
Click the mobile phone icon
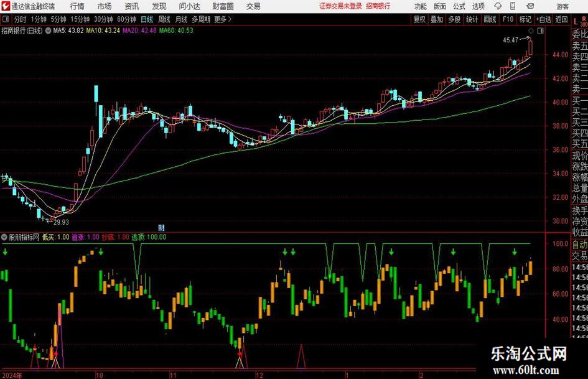513,6
